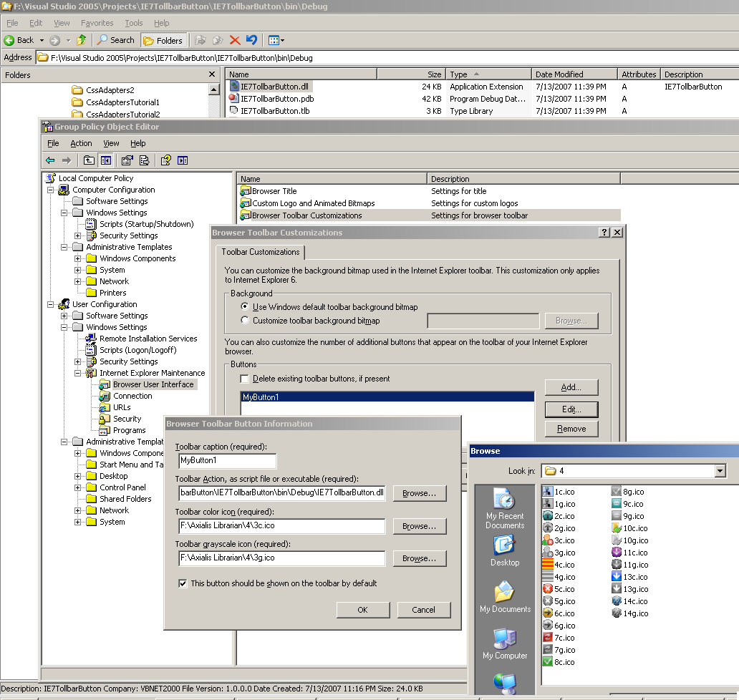Click the Remove button
739x700 pixels.
pyautogui.click(x=571, y=429)
